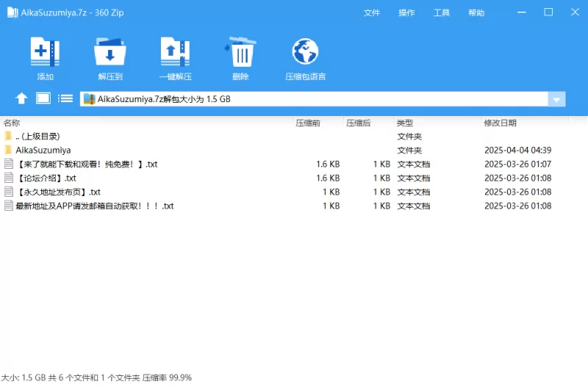Click the file icon of 最新地址及APP txt
The height and width of the screenshot is (387, 588).
pos(9,206)
